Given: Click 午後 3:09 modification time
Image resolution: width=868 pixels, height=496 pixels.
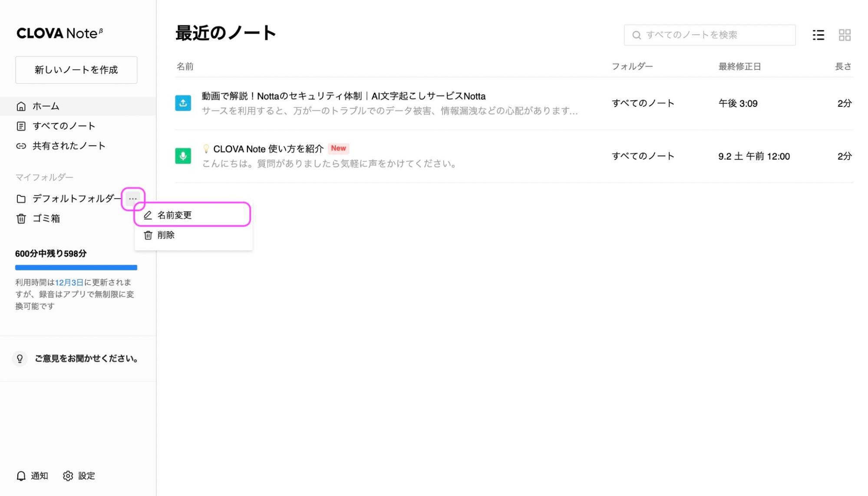Looking at the screenshot, I should point(738,103).
